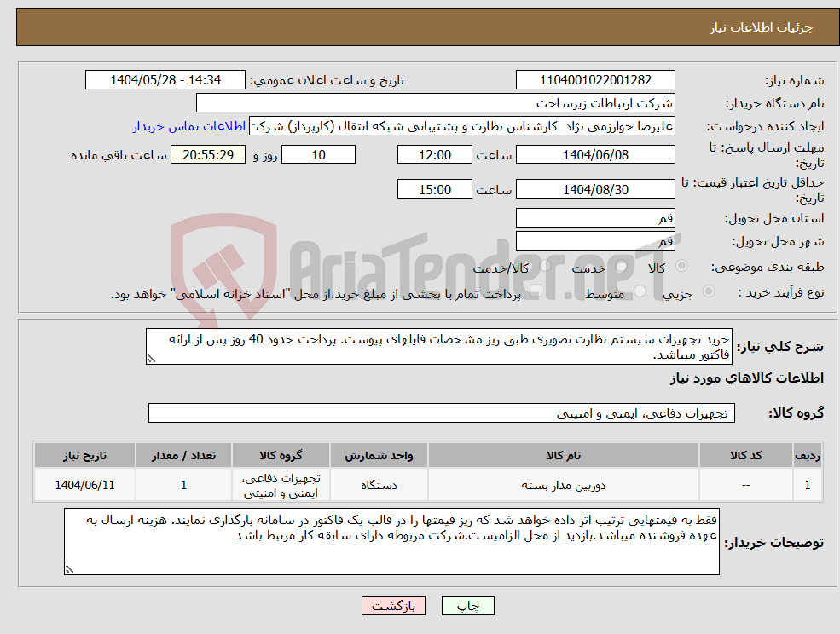Screen dimensions: 840x634
Task: Click the remaining time field 20:55:29
Action: point(208,155)
